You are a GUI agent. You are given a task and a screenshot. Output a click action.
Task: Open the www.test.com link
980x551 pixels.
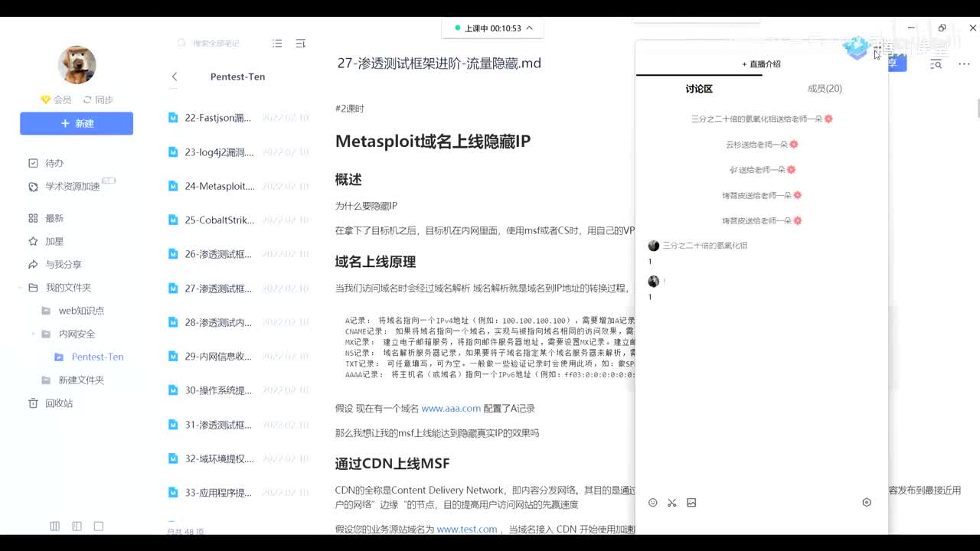coord(467,529)
